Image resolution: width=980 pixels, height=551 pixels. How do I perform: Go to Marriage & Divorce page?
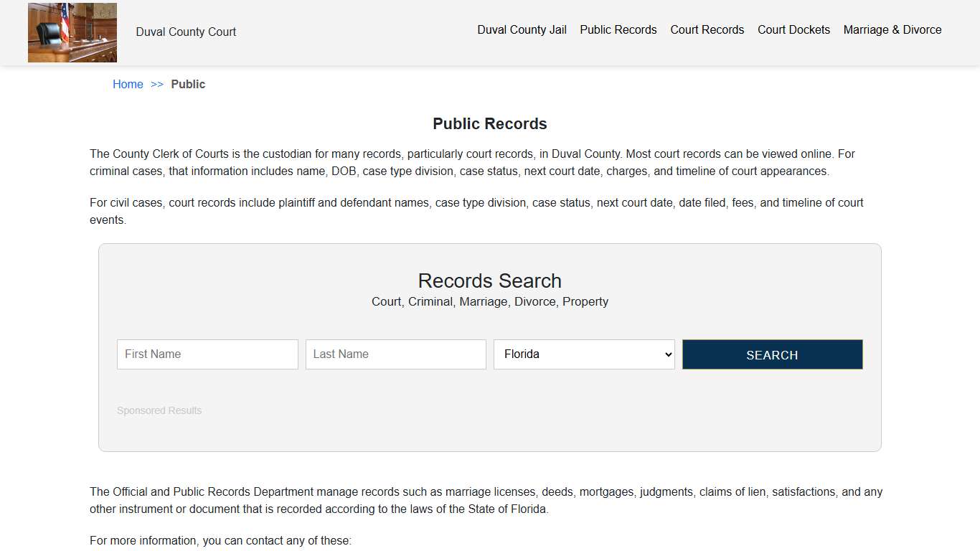tap(892, 29)
